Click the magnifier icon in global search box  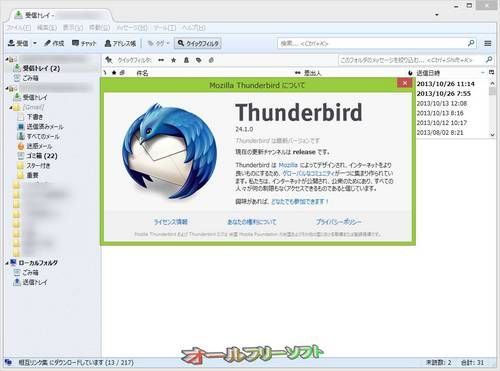471,43
